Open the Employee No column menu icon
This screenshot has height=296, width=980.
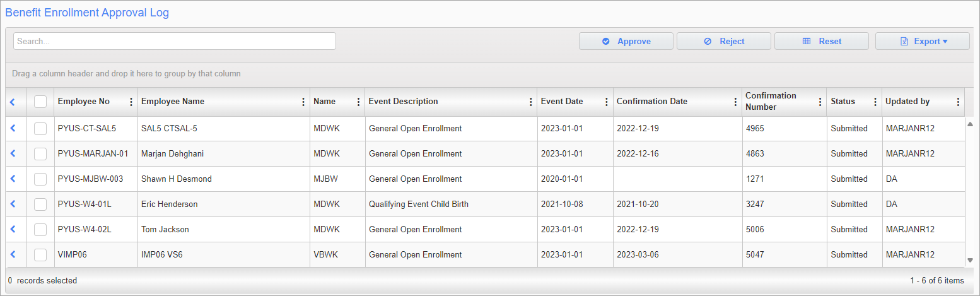(131, 102)
